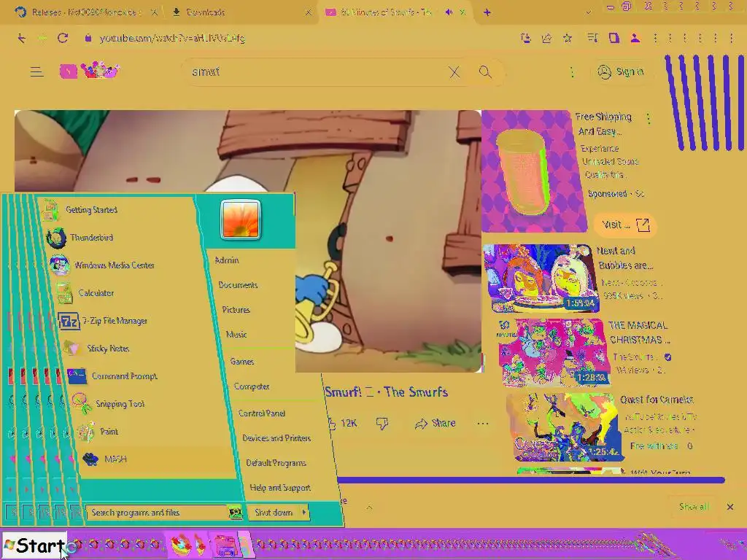The image size is (747, 560).
Task: Open a new browser tab
Action: pos(487,12)
